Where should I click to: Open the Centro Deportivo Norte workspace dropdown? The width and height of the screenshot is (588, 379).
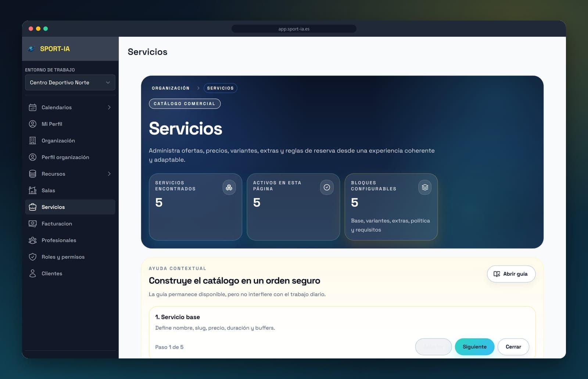coord(70,83)
